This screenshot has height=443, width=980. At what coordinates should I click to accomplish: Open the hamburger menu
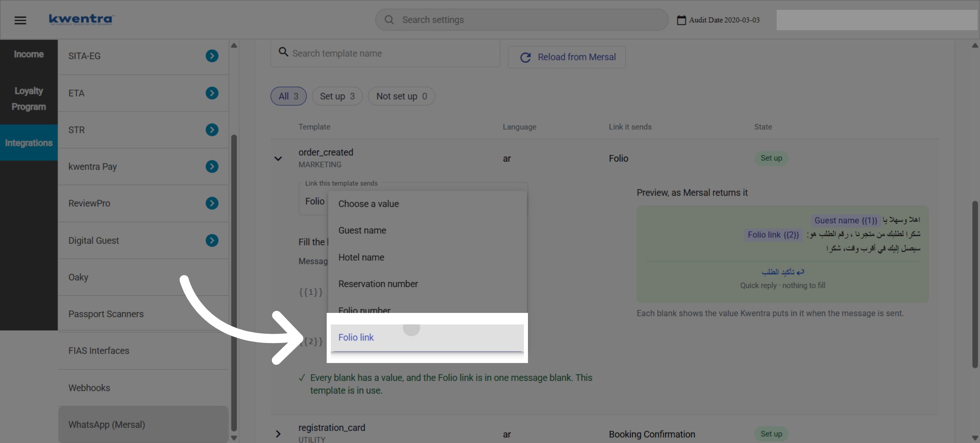(20, 20)
